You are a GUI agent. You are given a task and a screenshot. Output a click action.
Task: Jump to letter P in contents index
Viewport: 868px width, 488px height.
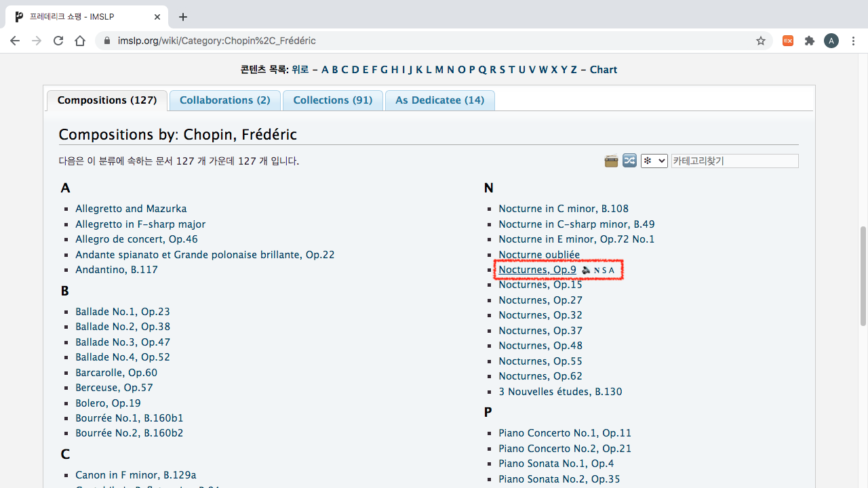tap(472, 70)
